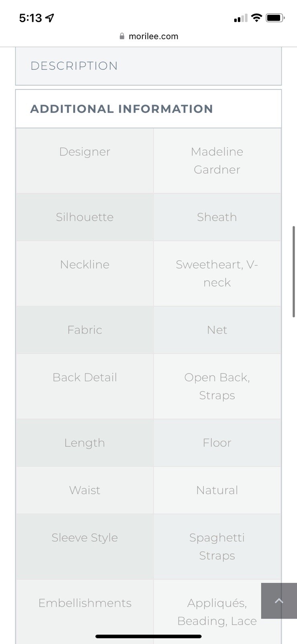Tap the Natural waist value
The image size is (297, 644).
(217, 490)
